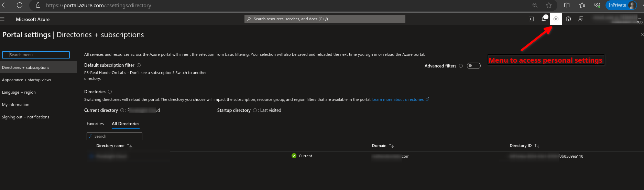Open Cloud Shell from the top bar
Image resolution: width=644 pixels, height=190 pixels.
[531, 19]
